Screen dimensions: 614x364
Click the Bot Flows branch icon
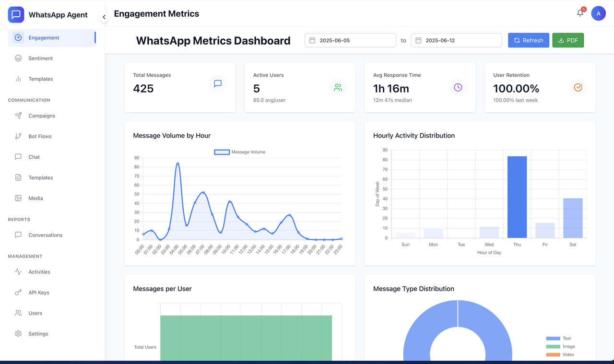click(x=18, y=136)
